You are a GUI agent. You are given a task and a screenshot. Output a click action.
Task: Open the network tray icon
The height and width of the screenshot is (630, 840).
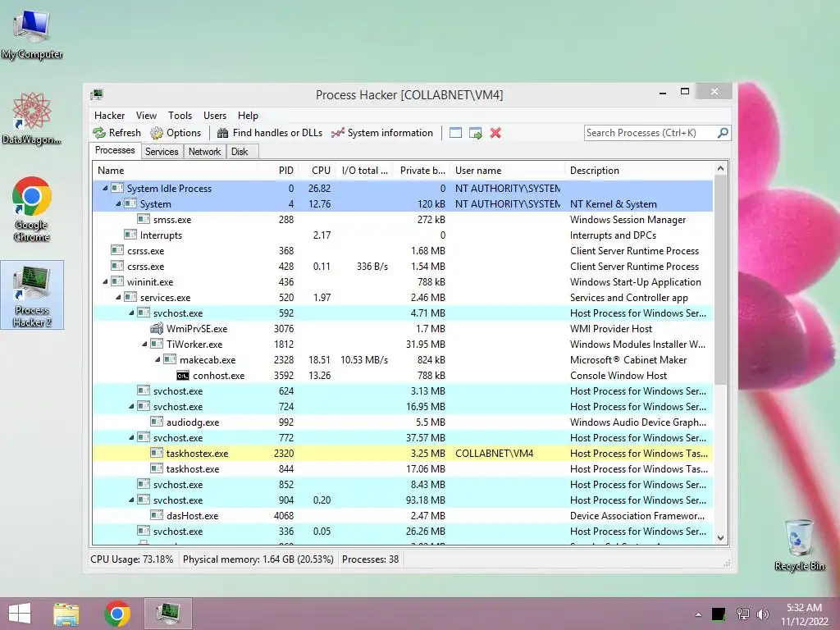pos(742,614)
